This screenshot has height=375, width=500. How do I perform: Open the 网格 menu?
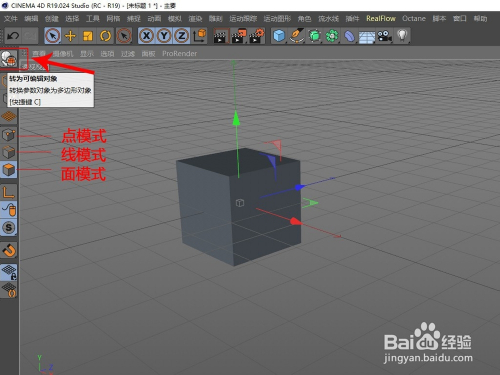(113, 19)
